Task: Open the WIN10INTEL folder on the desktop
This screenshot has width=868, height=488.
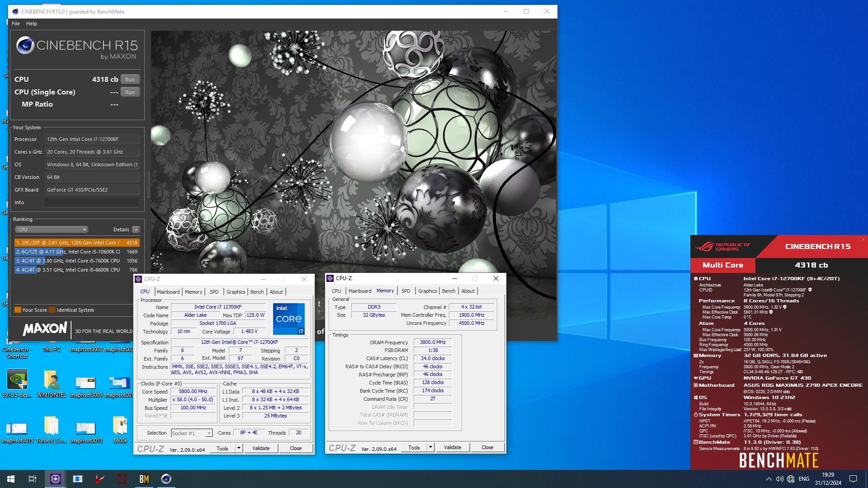Action: [51, 384]
